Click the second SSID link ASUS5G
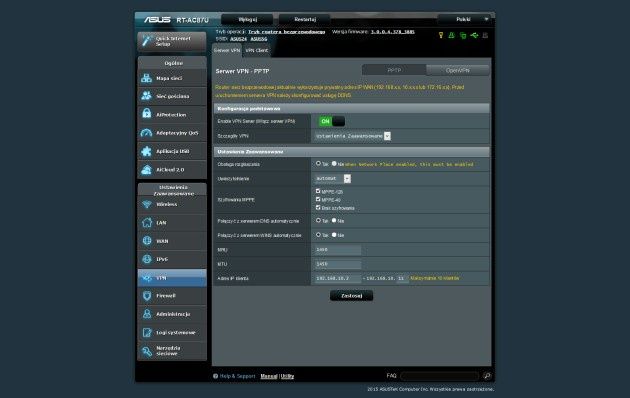This screenshot has height=398, width=630. click(259, 39)
